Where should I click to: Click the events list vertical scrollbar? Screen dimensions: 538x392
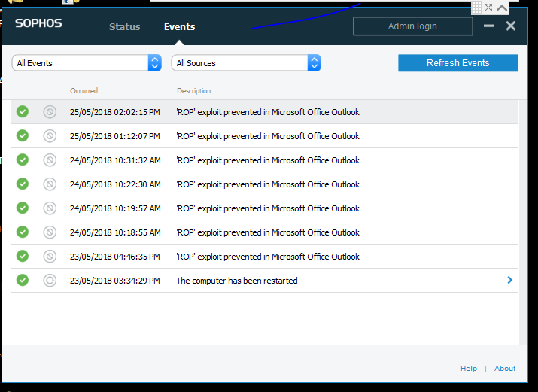pos(523,222)
